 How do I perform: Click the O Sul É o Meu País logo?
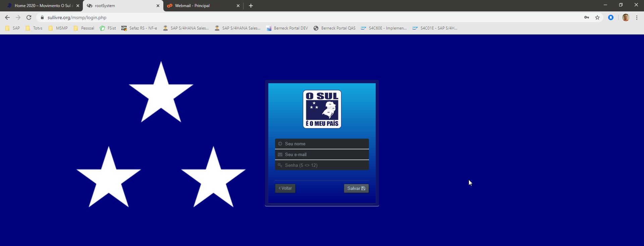click(322, 109)
